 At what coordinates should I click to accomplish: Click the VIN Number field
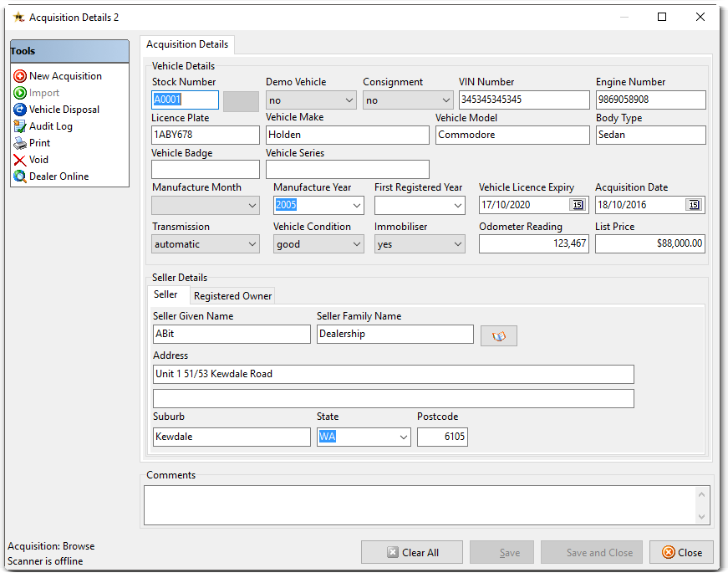point(524,100)
